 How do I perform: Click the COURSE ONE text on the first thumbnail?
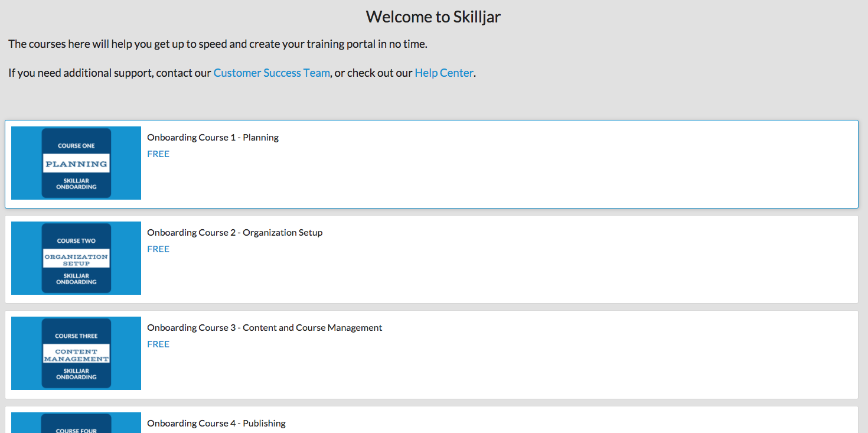[76, 146]
